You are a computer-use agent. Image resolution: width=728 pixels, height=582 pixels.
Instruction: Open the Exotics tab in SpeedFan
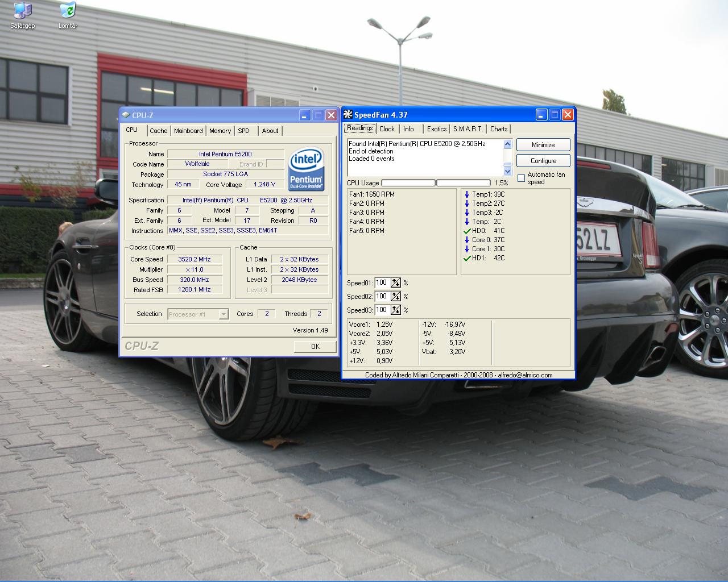click(437, 129)
